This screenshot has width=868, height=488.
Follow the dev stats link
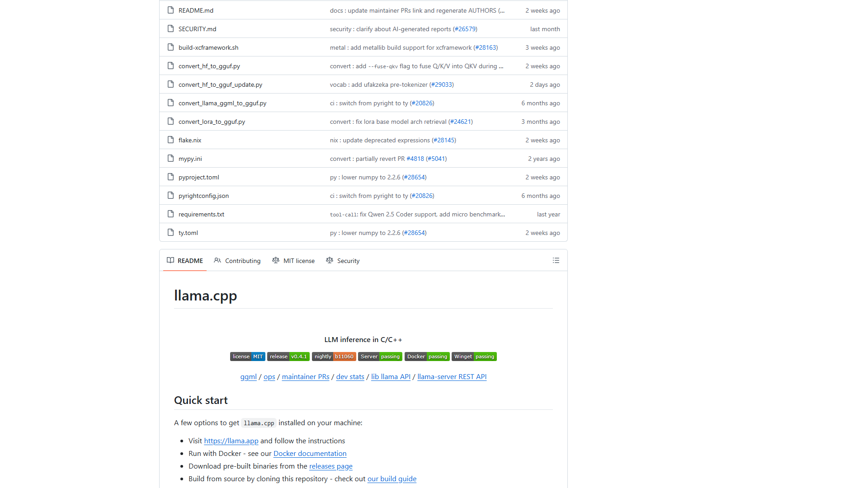(350, 377)
